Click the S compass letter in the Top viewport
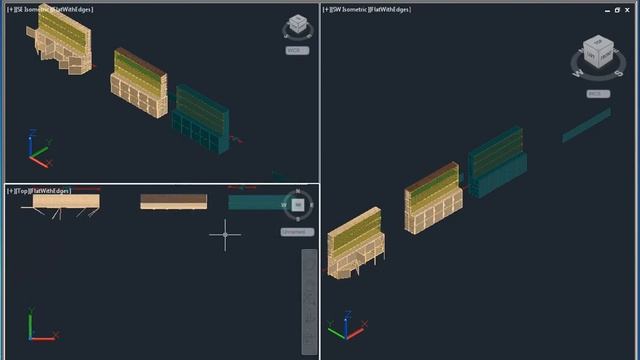 (x=298, y=219)
